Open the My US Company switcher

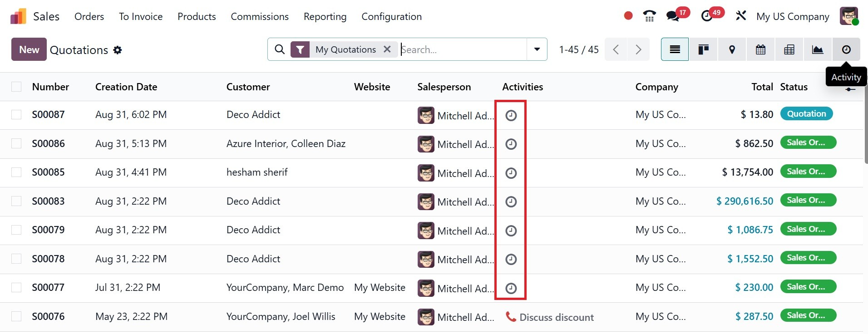[793, 16]
